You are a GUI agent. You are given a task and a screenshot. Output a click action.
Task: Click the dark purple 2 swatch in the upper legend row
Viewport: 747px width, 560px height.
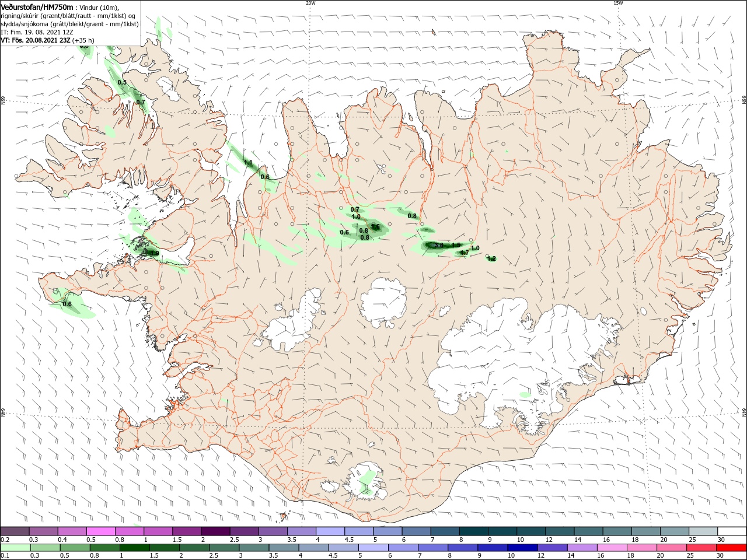(x=215, y=531)
